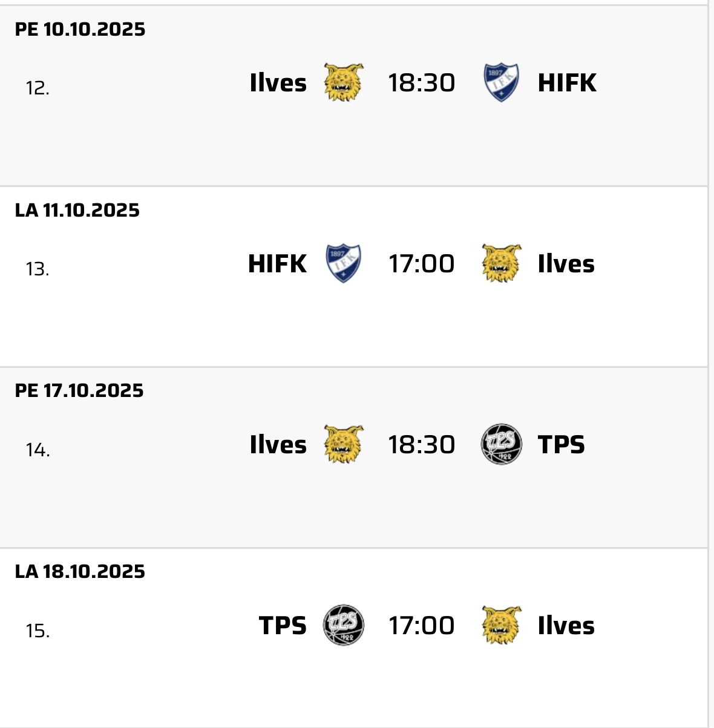Image resolution: width=714 pixels, height=728 pixels.
Task: Click the TPS round logo in match 14
Action: click(501, 444)
